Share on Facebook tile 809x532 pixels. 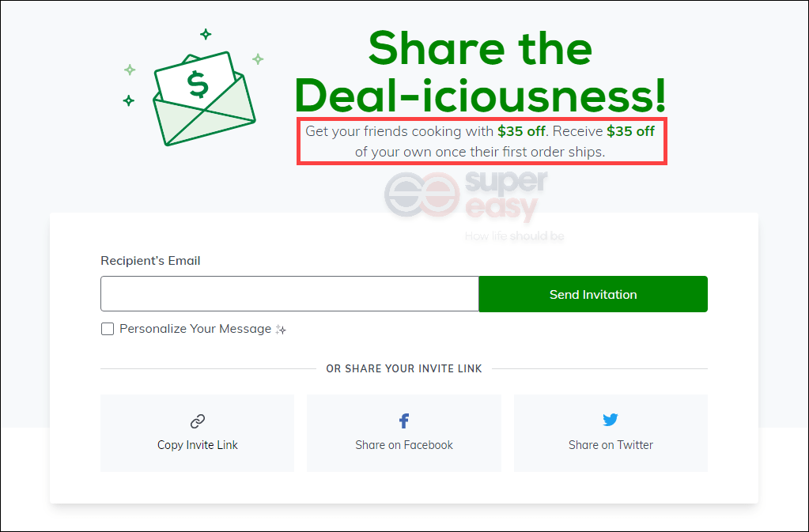pos(404,433)
